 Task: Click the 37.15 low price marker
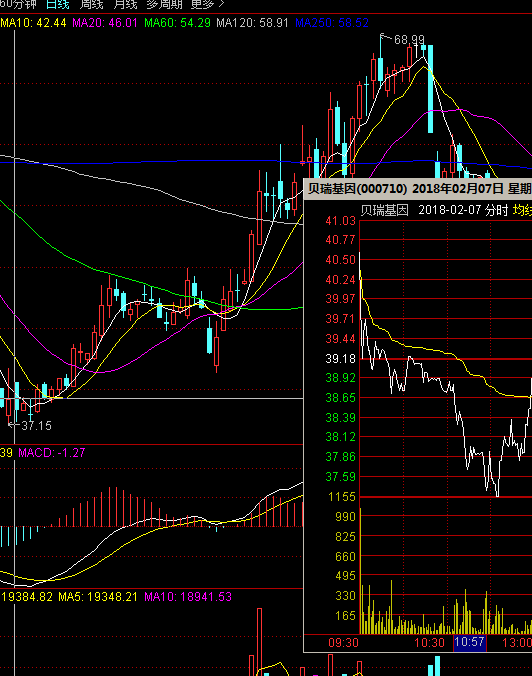[37, 426]
